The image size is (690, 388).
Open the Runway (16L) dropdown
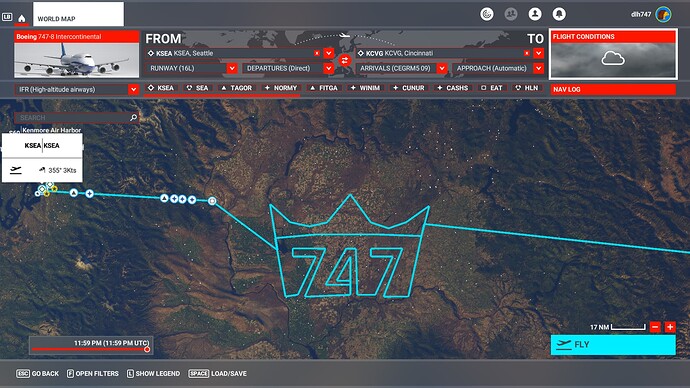[x=191, y=68]
